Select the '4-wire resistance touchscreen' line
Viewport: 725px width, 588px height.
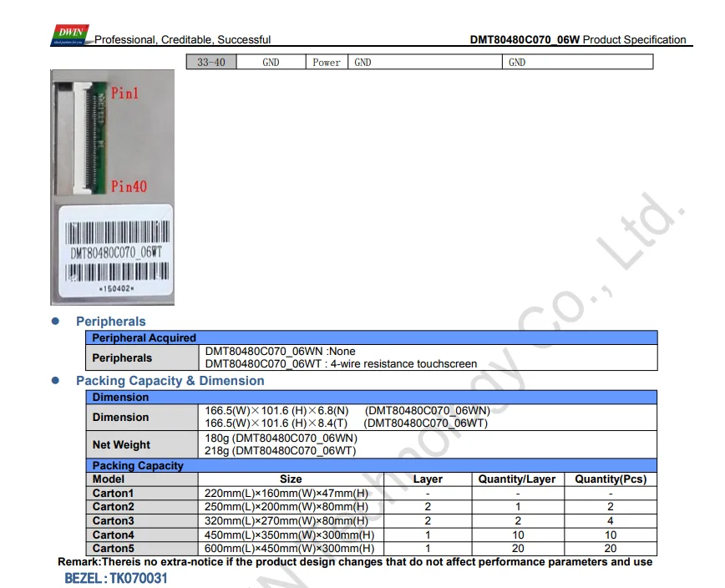pos(341,364)
